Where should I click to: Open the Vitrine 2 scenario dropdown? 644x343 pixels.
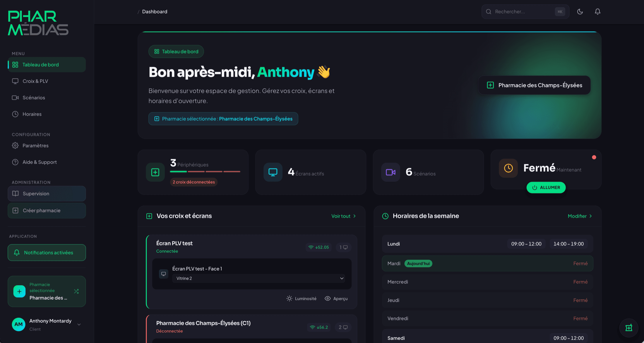pos(259,278)
